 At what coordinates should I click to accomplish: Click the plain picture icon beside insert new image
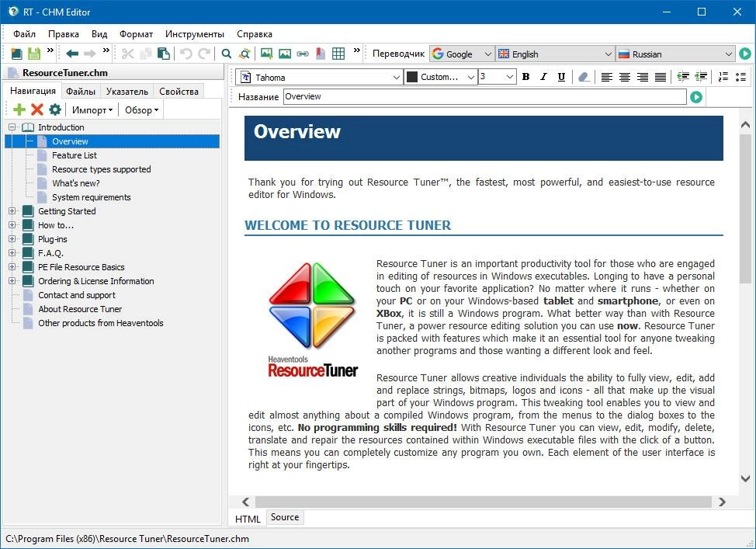[x=285, y=54]
